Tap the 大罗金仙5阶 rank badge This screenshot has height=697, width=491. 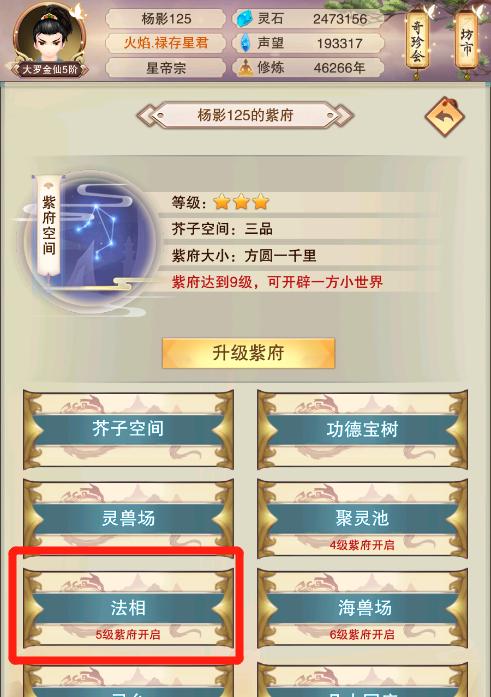pyautogui.click(x=49, y=70)
